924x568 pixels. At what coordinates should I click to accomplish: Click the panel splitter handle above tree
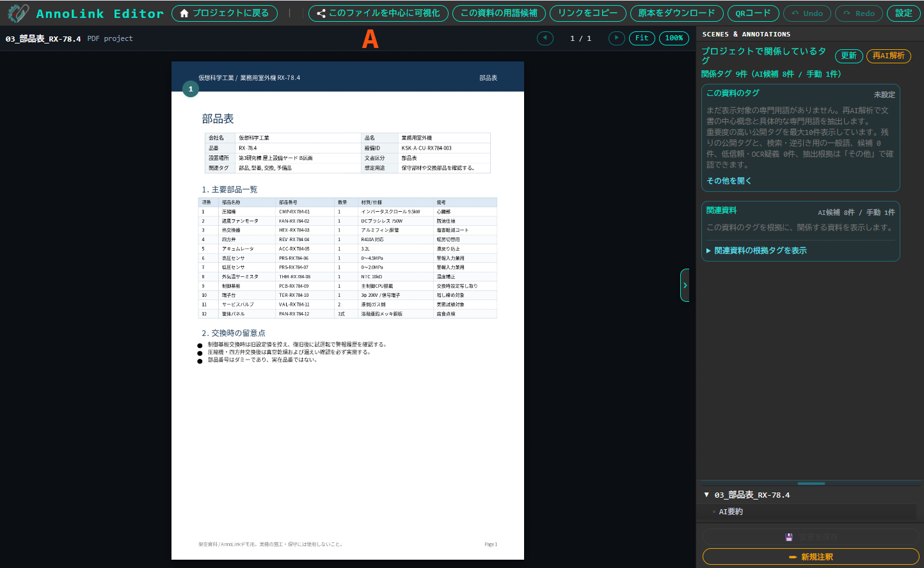click(811, 484)
